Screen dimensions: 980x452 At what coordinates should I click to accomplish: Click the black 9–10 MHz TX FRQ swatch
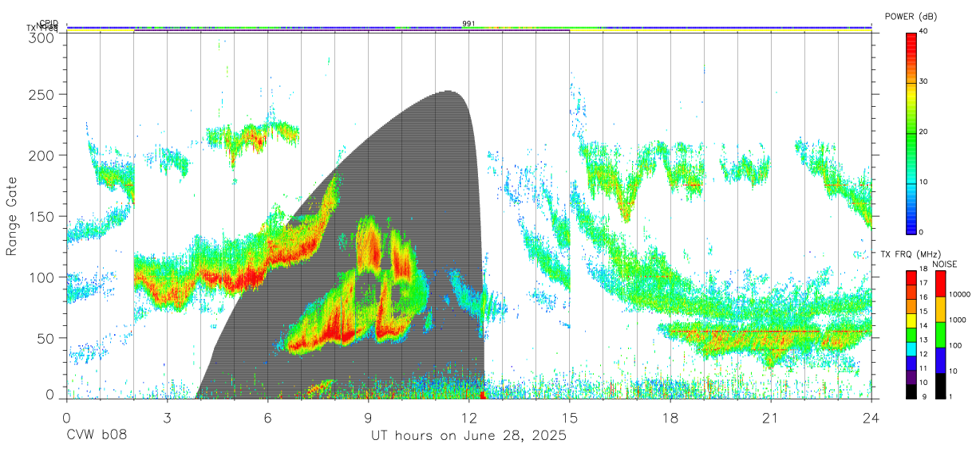pos(912,390)
